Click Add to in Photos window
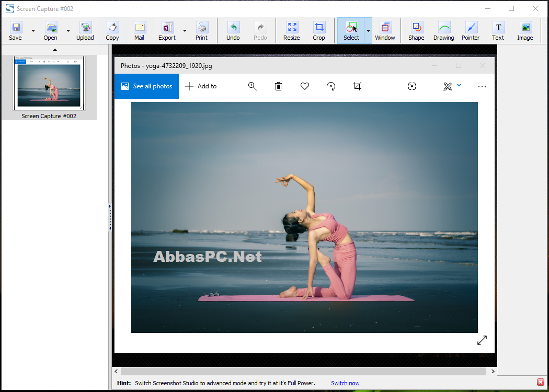 coord(201,86)
